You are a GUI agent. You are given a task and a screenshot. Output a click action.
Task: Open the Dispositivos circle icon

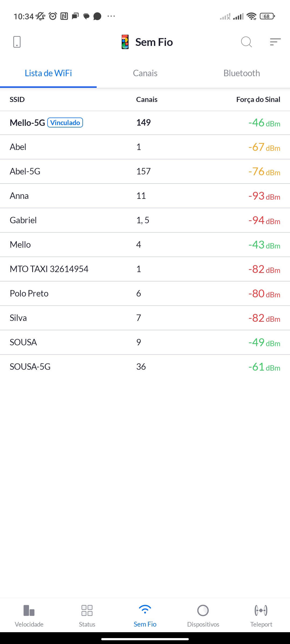coord(203,610)
